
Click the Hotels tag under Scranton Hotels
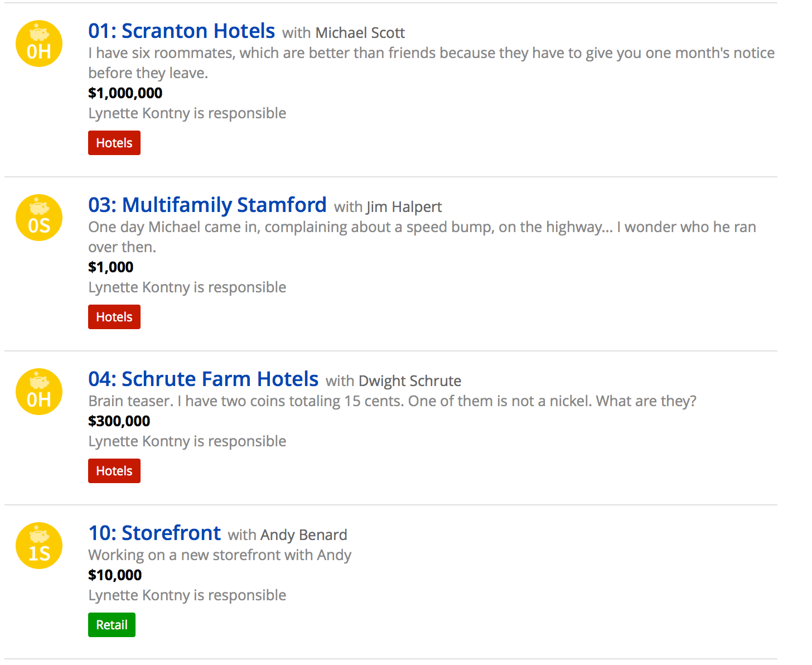(114, 143)
